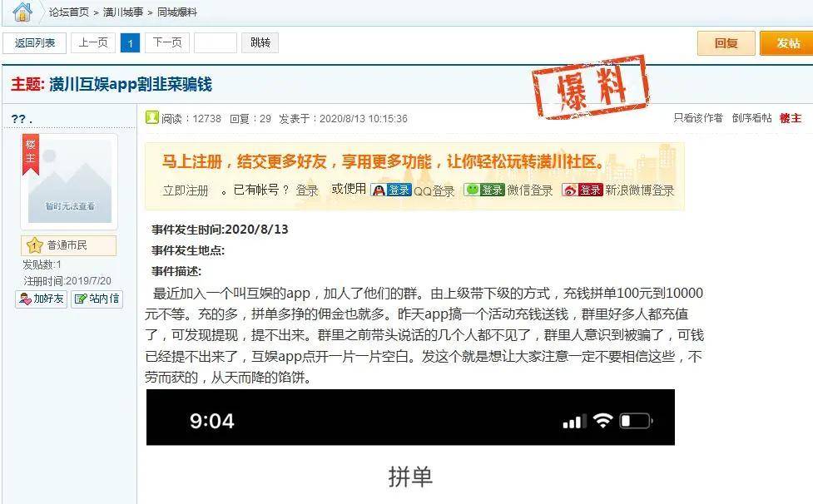Screen dimensions: 813x504
Task: Click the home icon in the breadcrumb bar
Action: tap(22, 12)
